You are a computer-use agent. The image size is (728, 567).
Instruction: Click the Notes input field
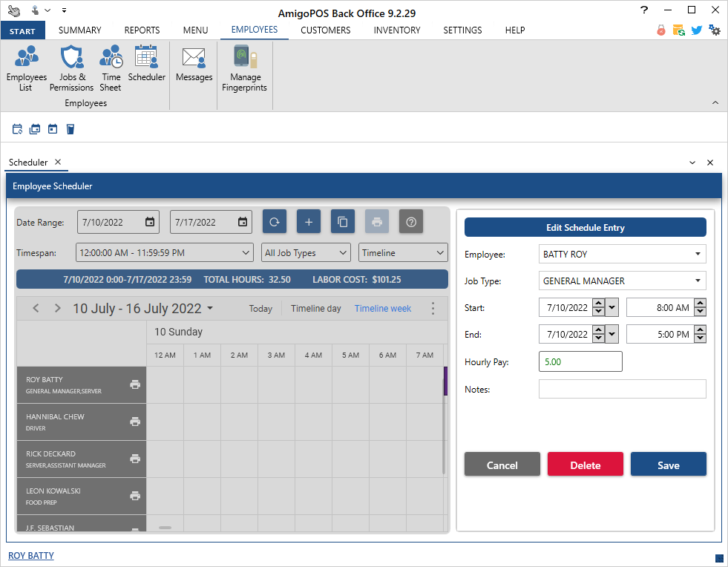tap(622, 389)
